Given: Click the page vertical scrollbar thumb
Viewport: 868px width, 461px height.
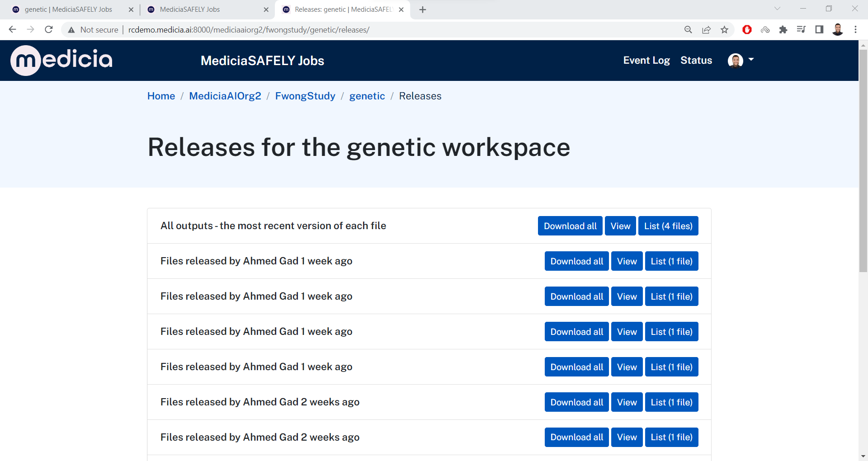Looking at the screenshot, I should (x=863, y=160).
